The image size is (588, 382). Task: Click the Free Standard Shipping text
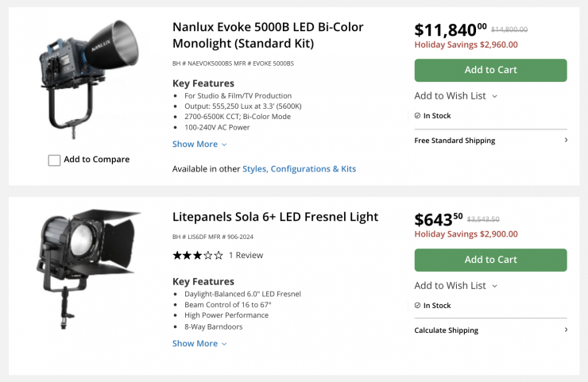click(455, 141)
